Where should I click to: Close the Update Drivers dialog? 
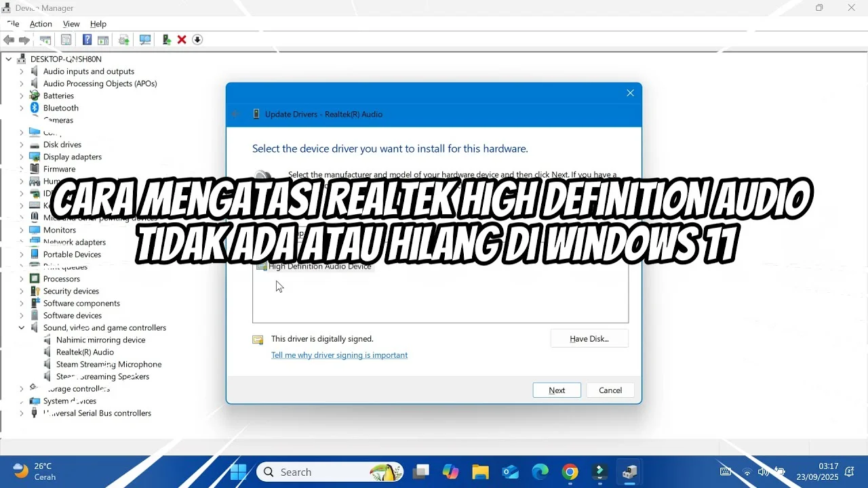[630, 93]
